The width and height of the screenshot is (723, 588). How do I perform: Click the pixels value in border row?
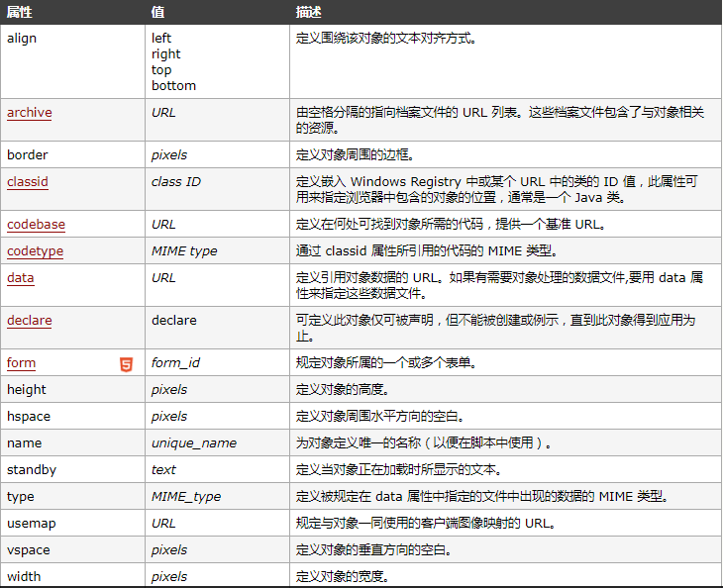click(x=169, y=154)
